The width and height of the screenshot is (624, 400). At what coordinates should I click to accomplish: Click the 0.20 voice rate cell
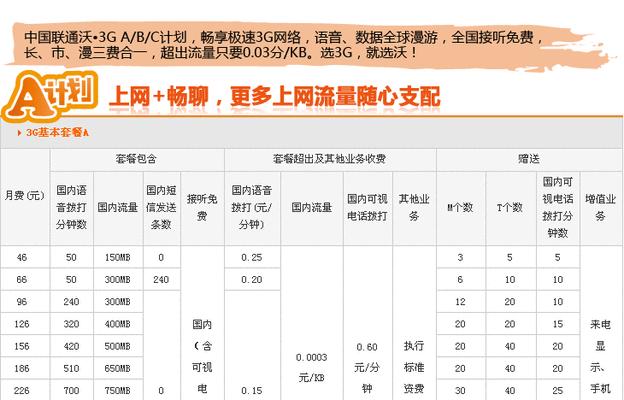click(x=252, y=280)
